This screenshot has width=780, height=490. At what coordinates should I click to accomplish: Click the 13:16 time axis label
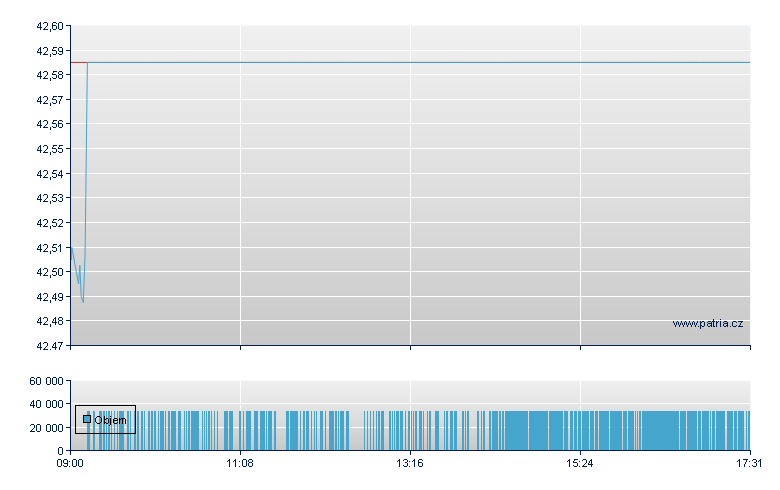pyautogui.click(x=410, y=464)
